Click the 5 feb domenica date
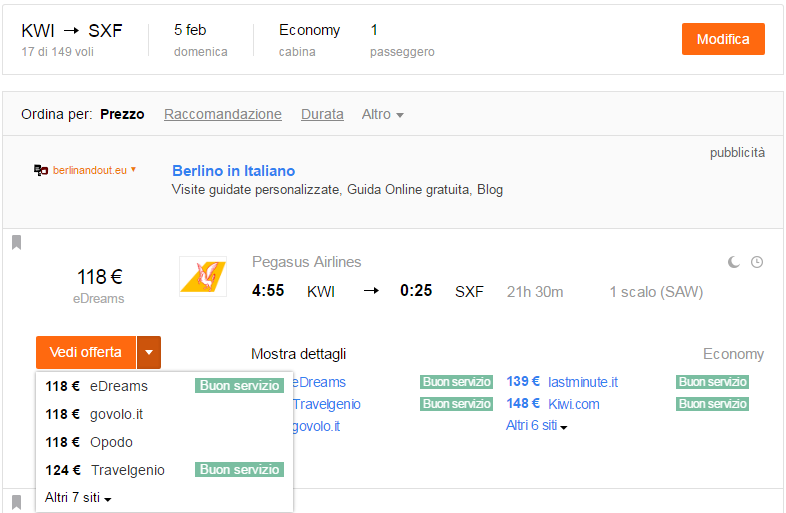The height and width of the screenshot is (513, 786). tap(201, 40)
